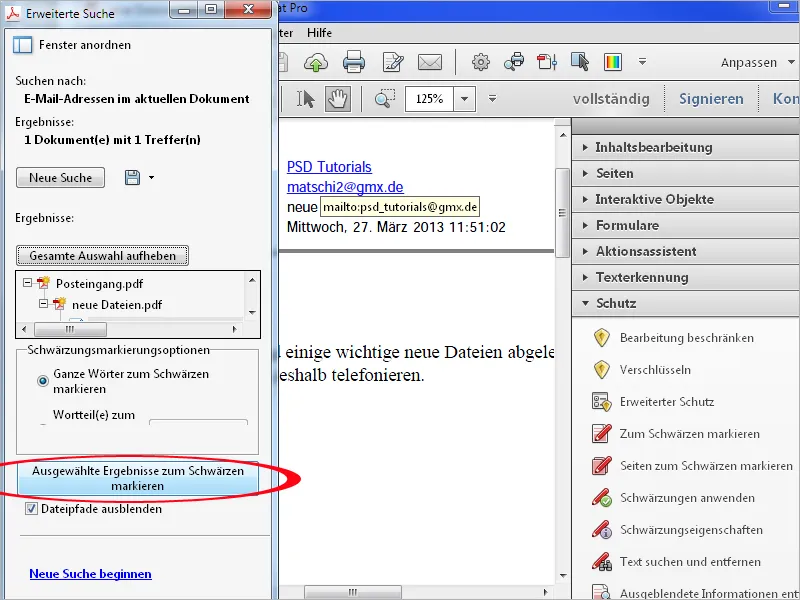This screenshot has width=800, height=600.
Task: Click the Verschlüsseln shield icon
Action: [x=602, y=370]
